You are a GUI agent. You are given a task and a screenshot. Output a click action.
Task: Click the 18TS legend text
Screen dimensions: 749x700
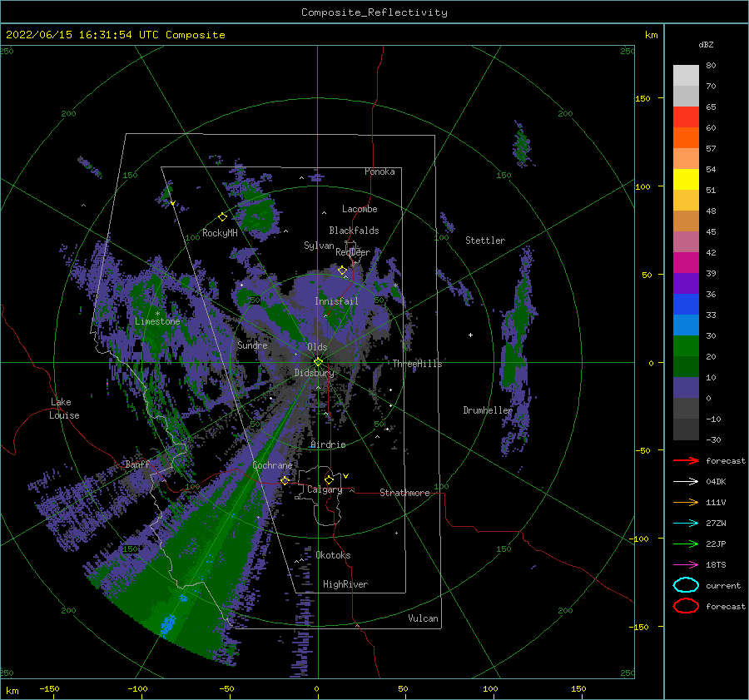coord(716,564)
